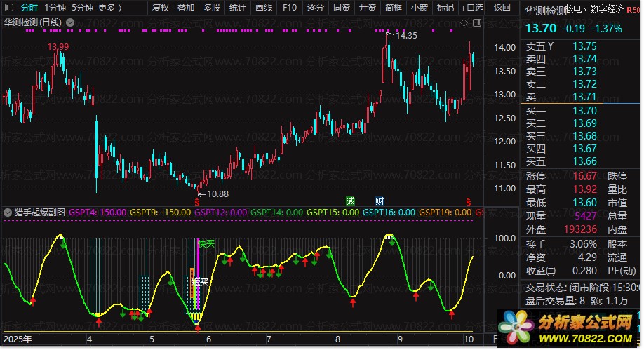Open the 复权 adjustment option
Screen dimensions: 644x350
(160, 8)
